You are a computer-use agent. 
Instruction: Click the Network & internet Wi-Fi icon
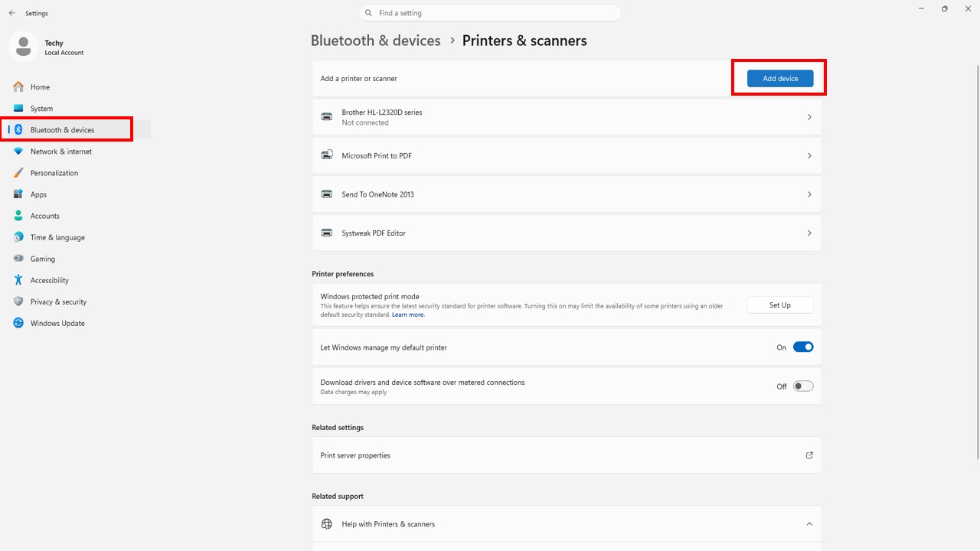[x=18, y=152]
